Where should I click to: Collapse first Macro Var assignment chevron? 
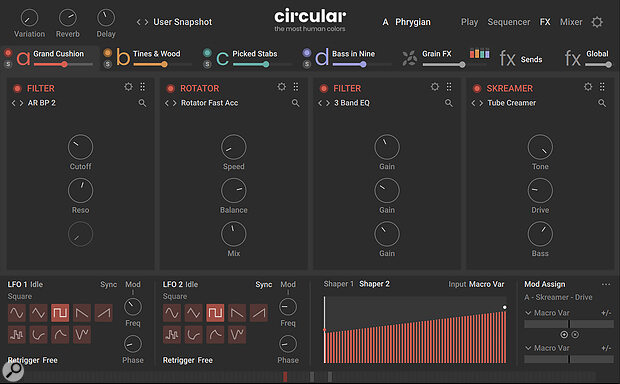point(528,313)
